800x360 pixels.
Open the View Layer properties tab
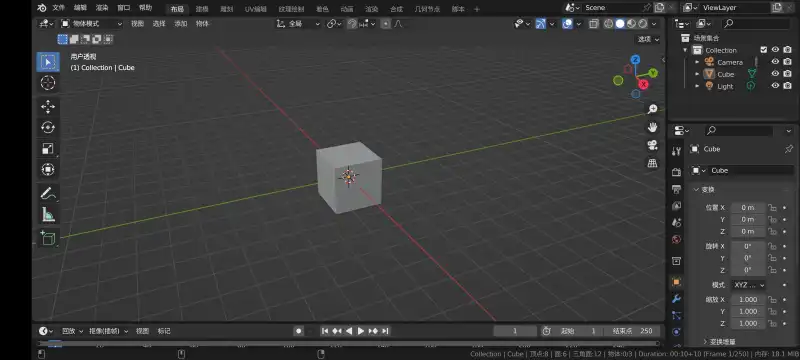pyautogui.click(x=677, y=206)
